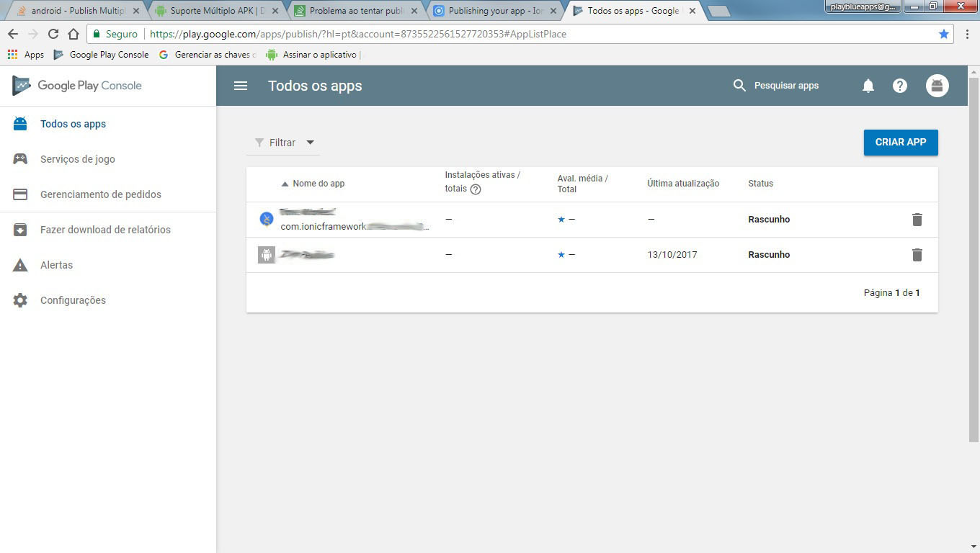Open the installs info help icon
The height and width of the screenshot is (553, 980).
pyautogui.click(x=476, y=189)
